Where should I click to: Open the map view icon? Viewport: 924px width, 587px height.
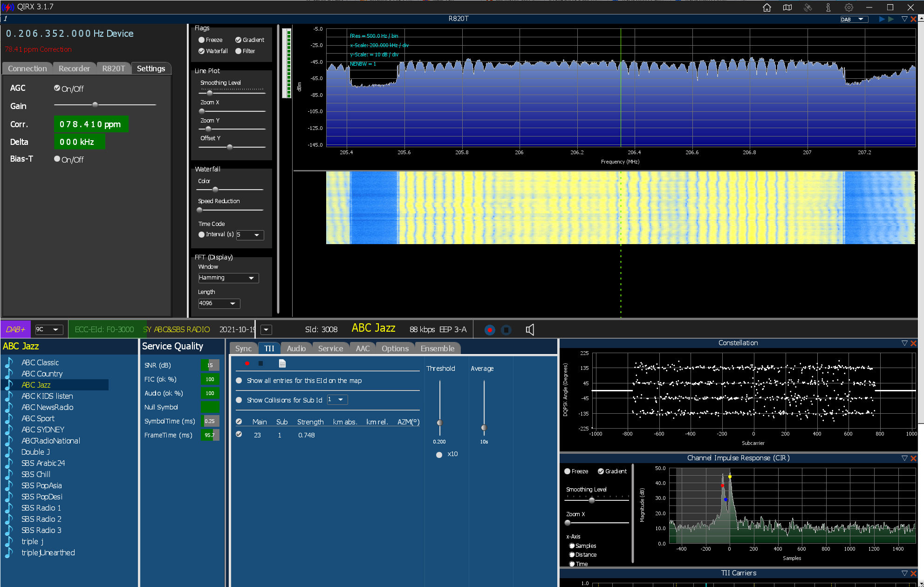[787, 7]
